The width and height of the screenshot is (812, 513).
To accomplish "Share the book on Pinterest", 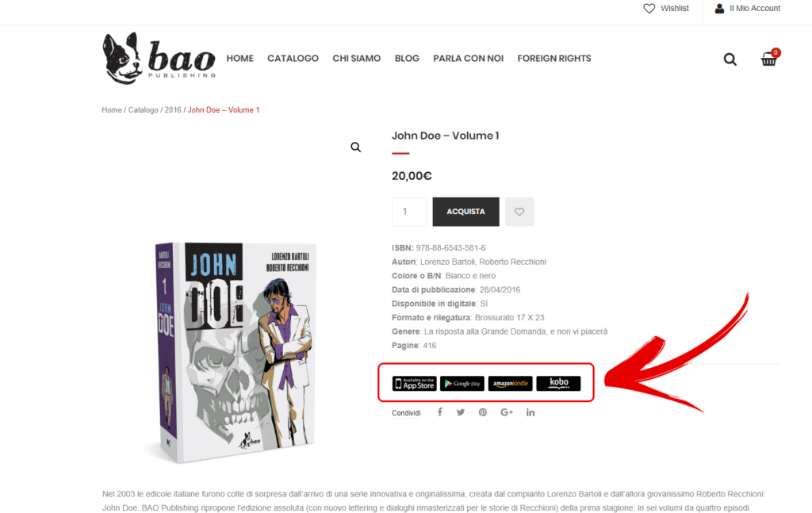I will [483, 412].
